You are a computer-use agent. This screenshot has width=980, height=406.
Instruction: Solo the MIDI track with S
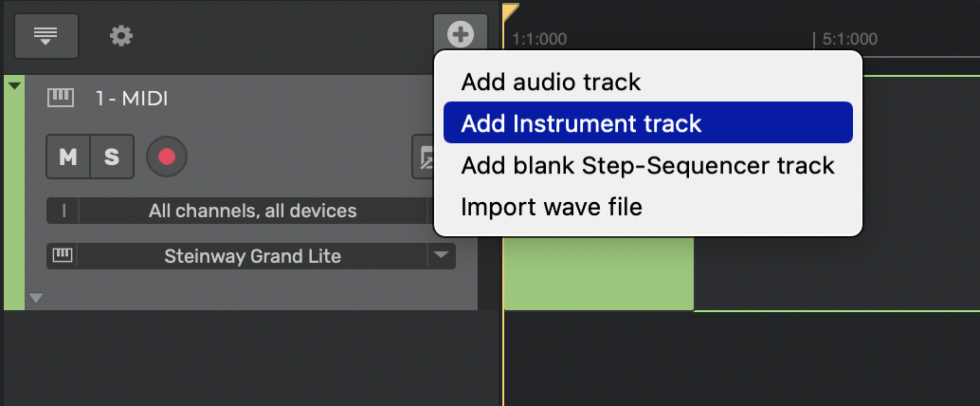[112, 157]
